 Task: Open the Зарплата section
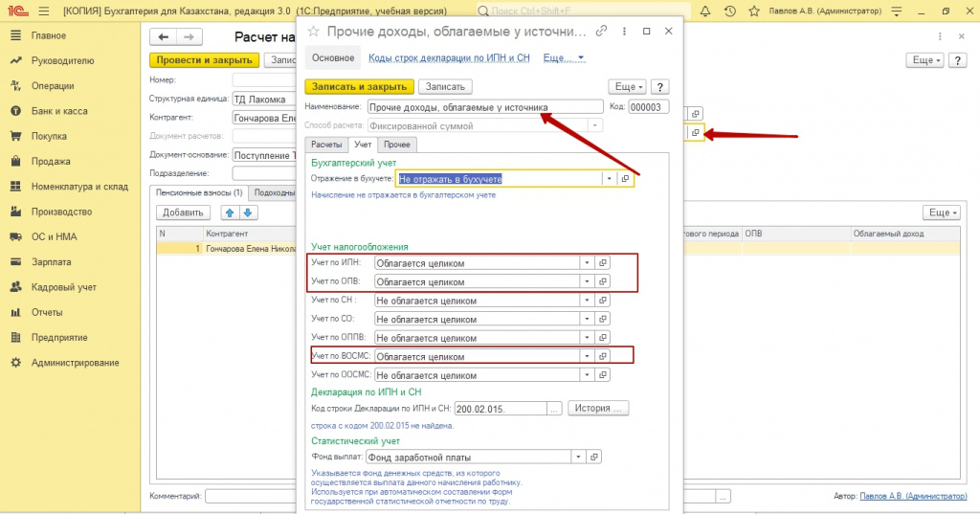click(52, 262)
